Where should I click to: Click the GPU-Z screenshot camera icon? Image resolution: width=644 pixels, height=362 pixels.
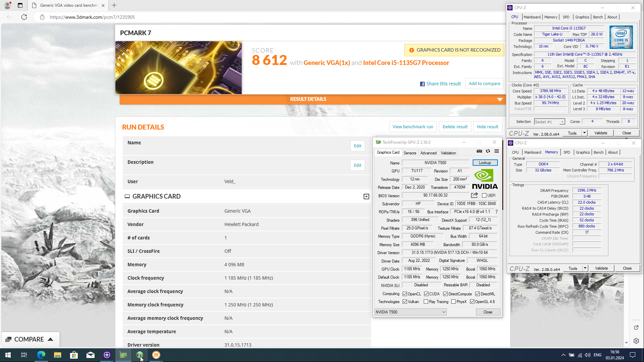479,151
